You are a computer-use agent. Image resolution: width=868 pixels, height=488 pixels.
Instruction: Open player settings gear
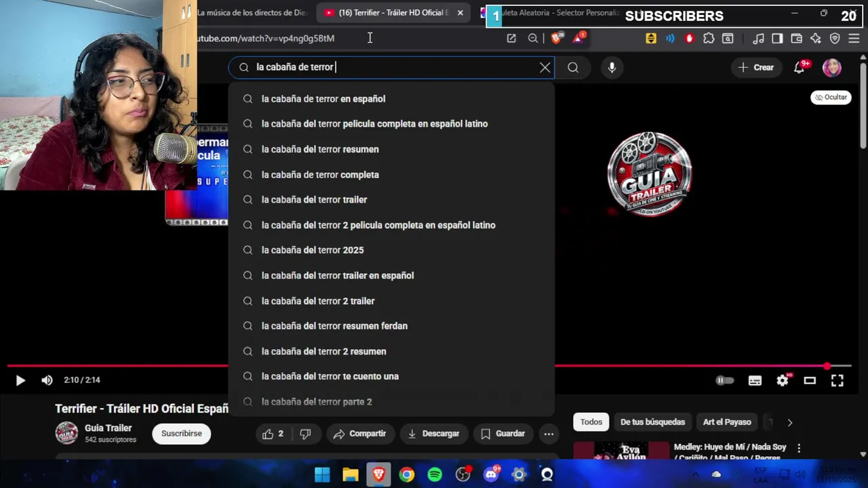point(783,380)
